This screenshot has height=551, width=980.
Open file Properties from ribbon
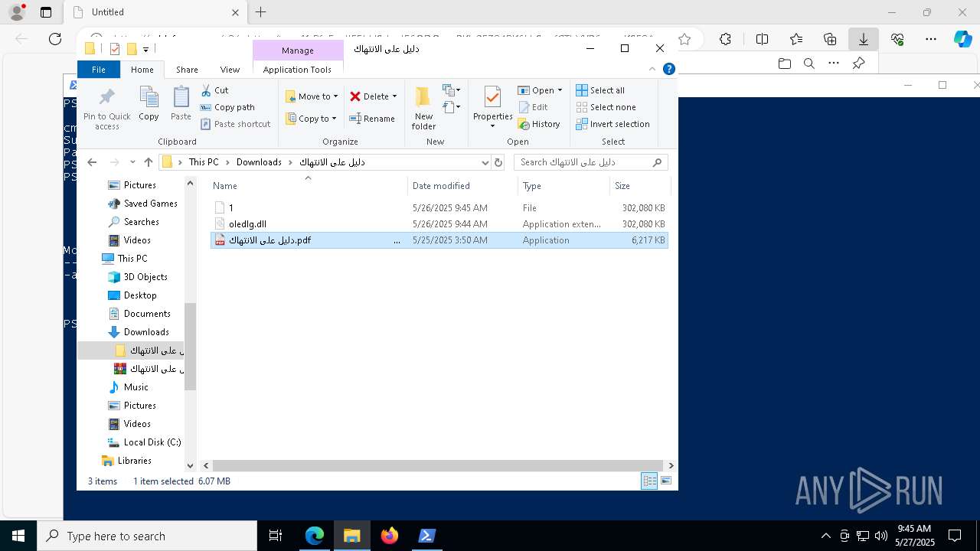pos(492,107)
